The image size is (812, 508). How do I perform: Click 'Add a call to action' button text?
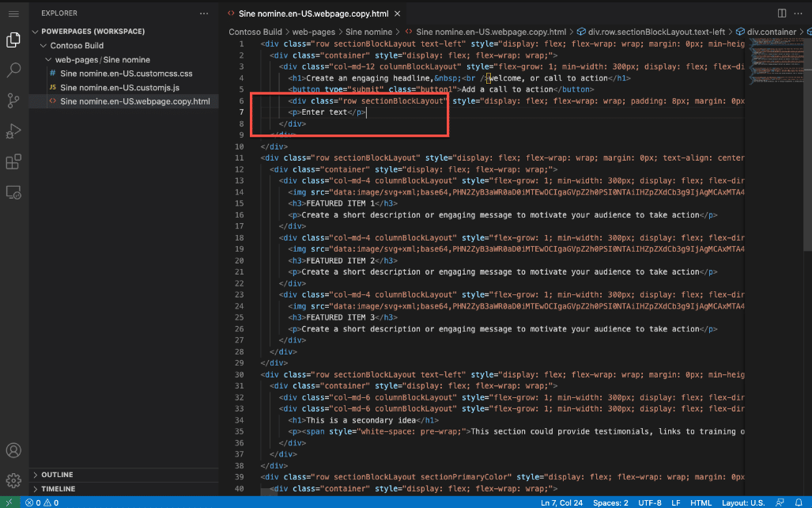coord(507,89)
